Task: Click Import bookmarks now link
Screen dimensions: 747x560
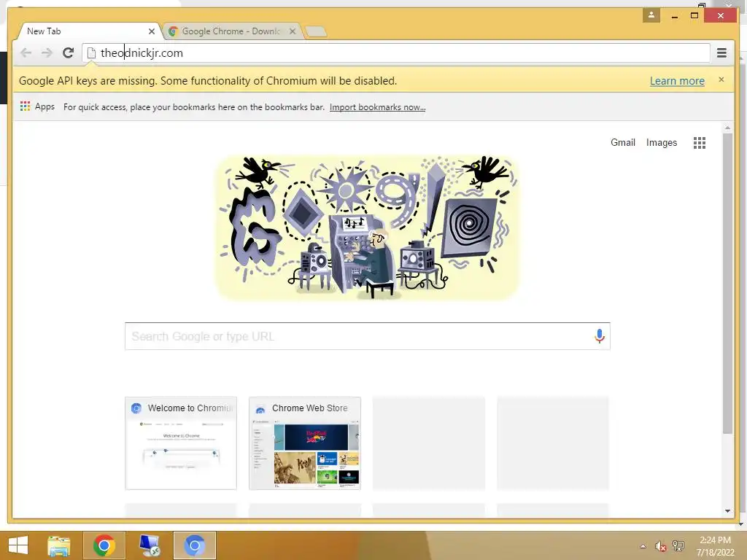Action: (x=377, y=107)
